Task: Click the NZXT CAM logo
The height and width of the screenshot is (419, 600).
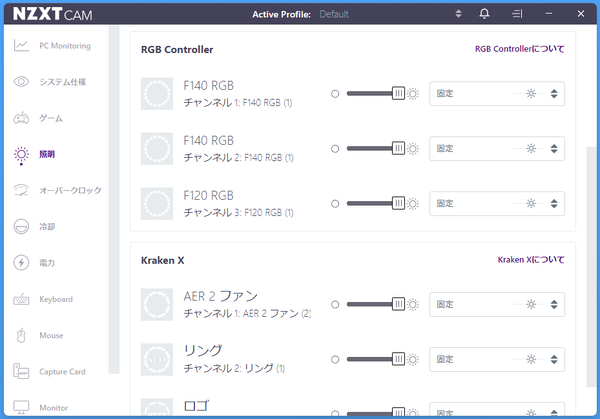Action: coord(52,14)
